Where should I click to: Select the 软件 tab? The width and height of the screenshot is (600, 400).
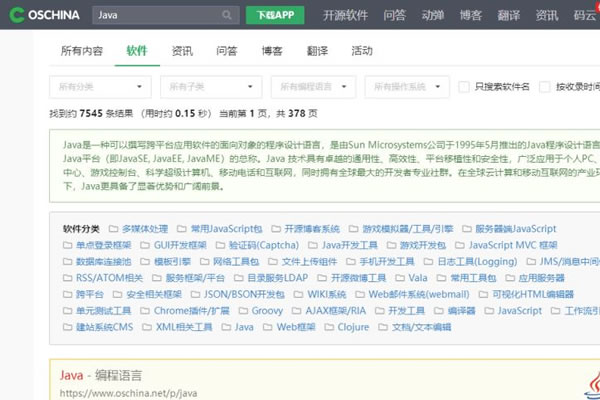tap(137, 51)
